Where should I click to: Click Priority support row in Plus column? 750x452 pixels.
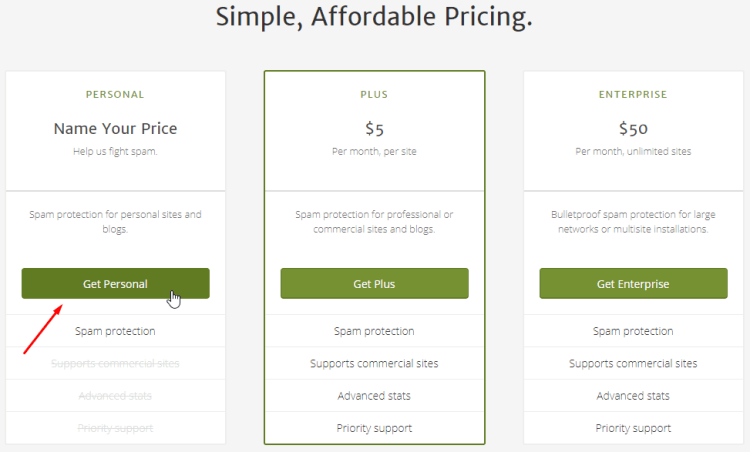tap(374, 428)
